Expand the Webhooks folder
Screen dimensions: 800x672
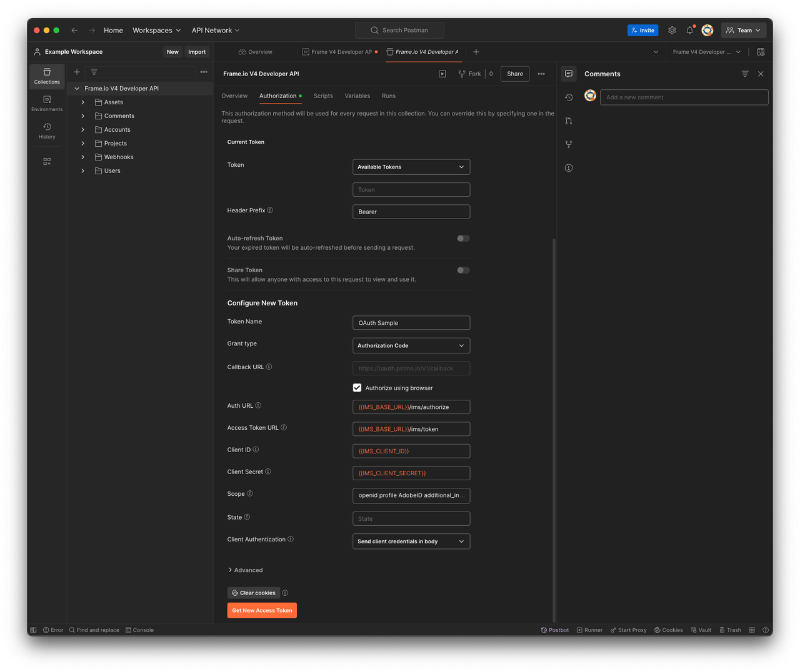coord(83,157)
